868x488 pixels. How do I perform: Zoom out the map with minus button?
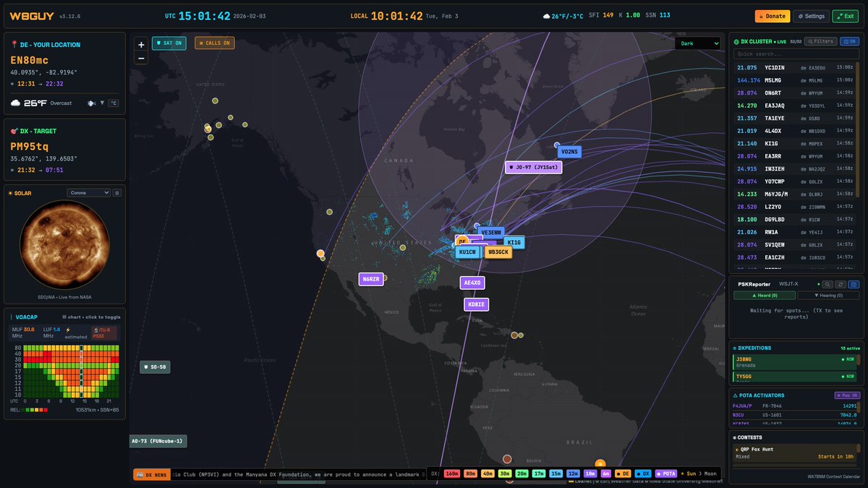(x=141, y=57)
